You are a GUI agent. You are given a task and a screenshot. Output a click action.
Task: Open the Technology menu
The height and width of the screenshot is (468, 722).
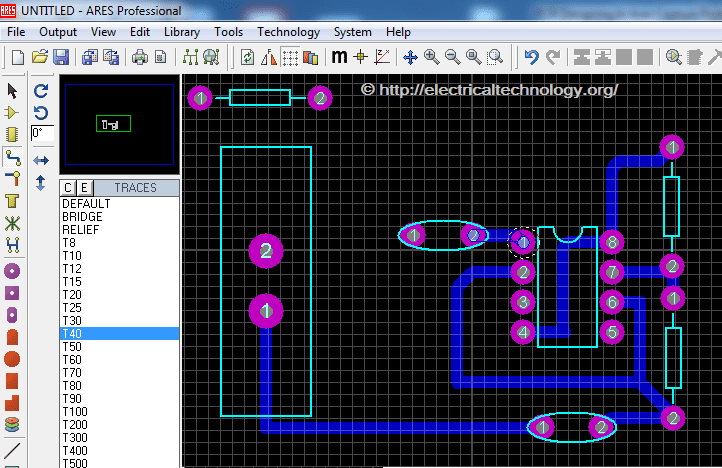click(x=288, y=32)
